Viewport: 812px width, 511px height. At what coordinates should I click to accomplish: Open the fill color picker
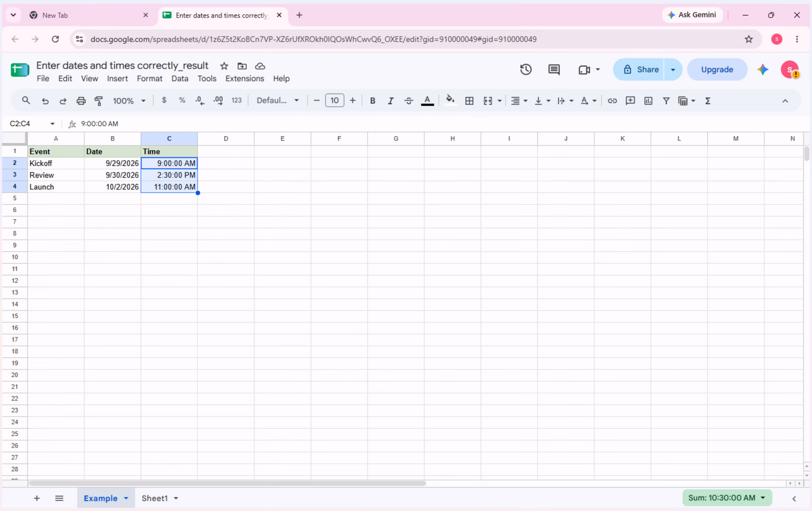(450, 100)
